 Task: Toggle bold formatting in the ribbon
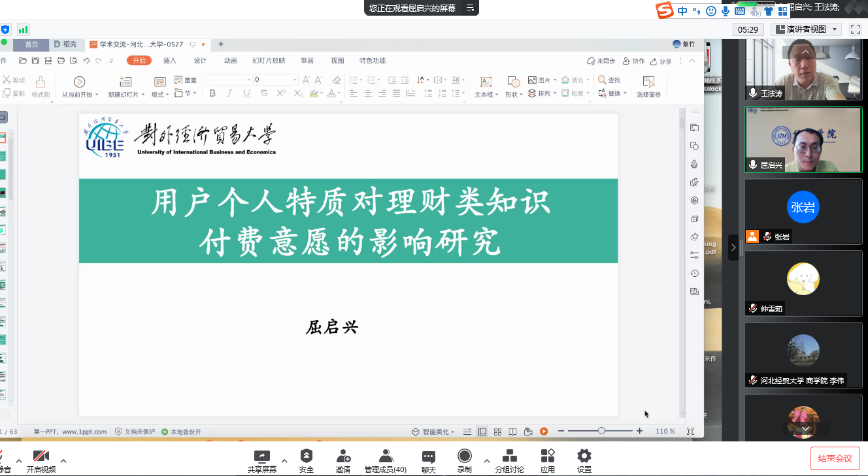coord(212,93)
